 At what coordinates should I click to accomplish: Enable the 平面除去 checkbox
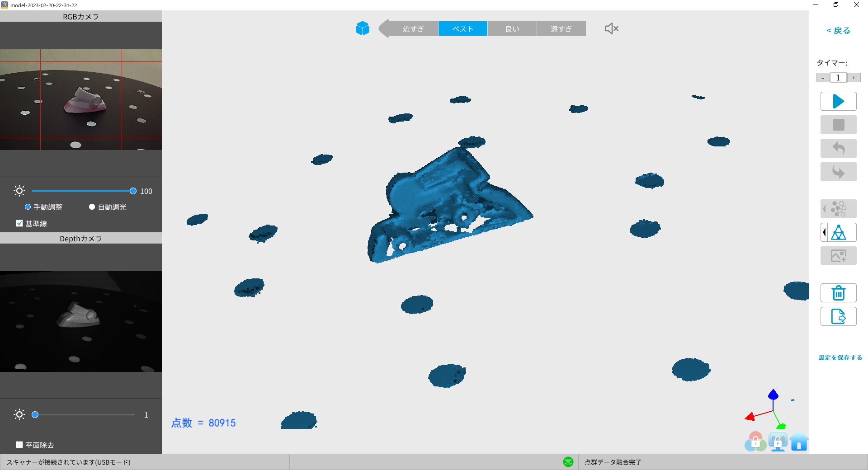[19, 445]
